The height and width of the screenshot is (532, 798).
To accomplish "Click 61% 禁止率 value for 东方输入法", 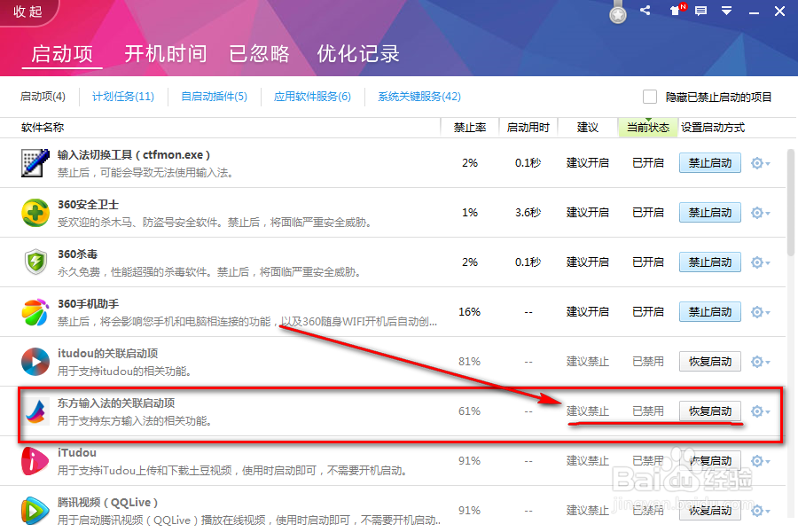I will [x=469, y=411].
